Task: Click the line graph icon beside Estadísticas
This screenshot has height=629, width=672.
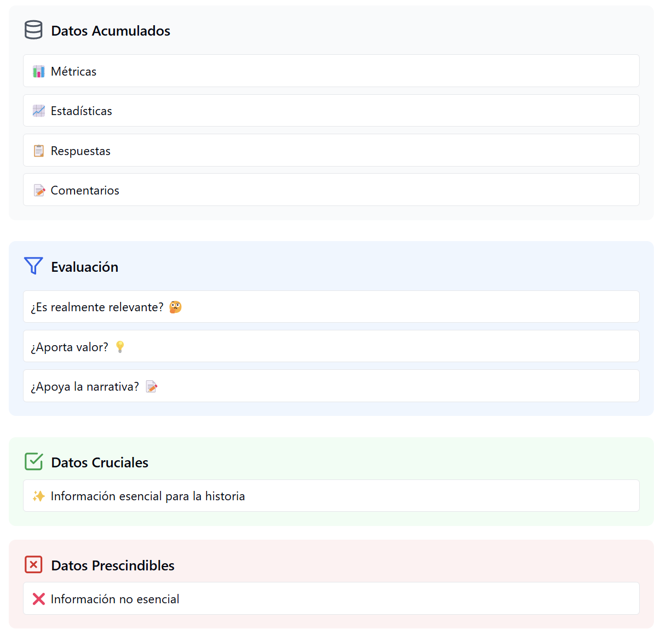Action: (x=38, y=111)
